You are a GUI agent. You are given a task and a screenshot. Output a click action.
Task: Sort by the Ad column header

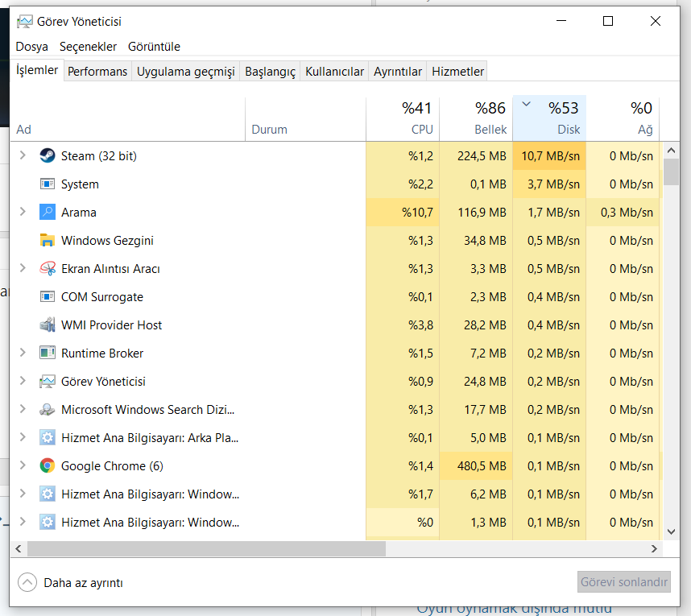pos(128,118)
